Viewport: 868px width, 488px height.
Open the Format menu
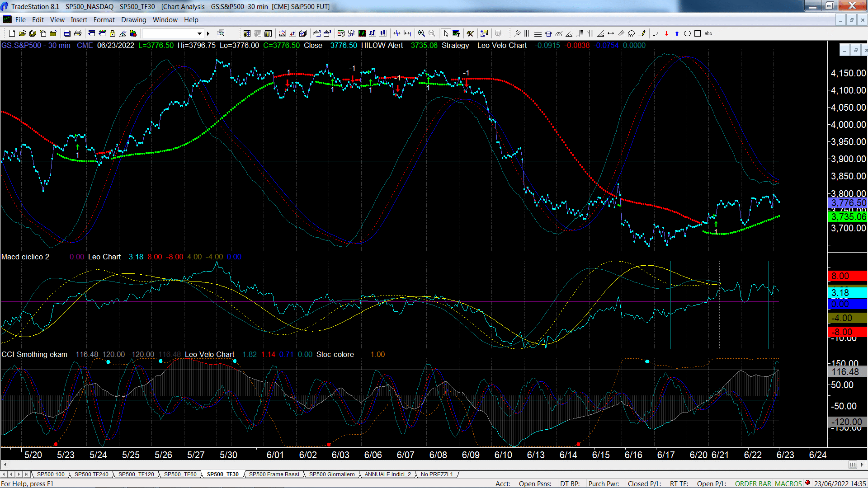coord(104,20)
